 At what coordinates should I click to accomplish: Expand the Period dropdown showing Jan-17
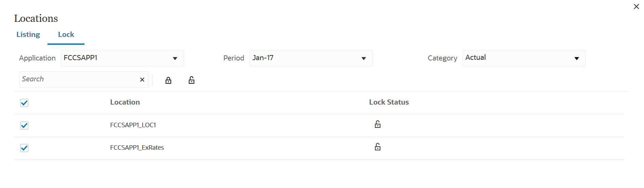(311, 58)
